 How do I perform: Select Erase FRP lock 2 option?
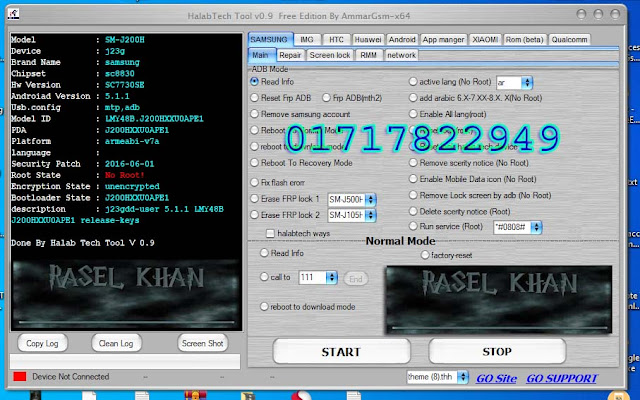coord(254,215)
